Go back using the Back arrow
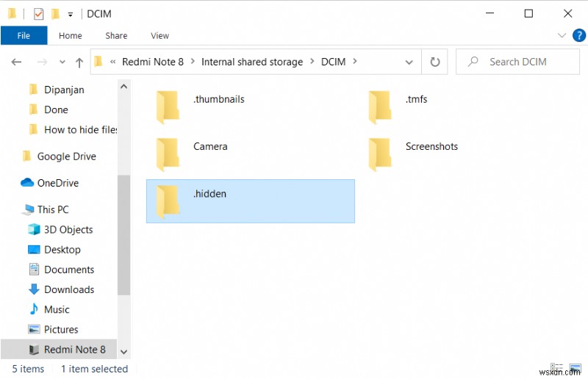This screenshot has height=379, width=588. click(17, 62)
